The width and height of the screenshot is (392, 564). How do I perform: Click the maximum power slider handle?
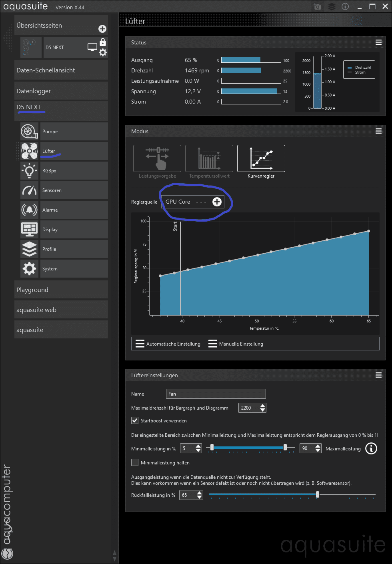coord(285,448)
